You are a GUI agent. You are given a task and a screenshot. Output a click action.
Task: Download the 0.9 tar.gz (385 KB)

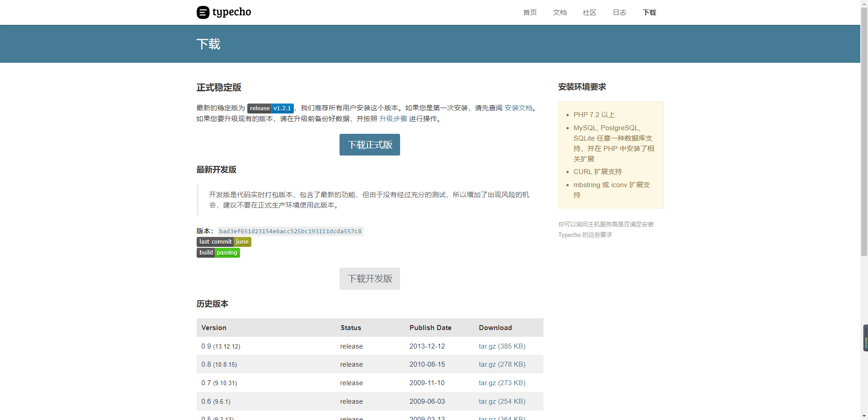(x=502, y=346)
